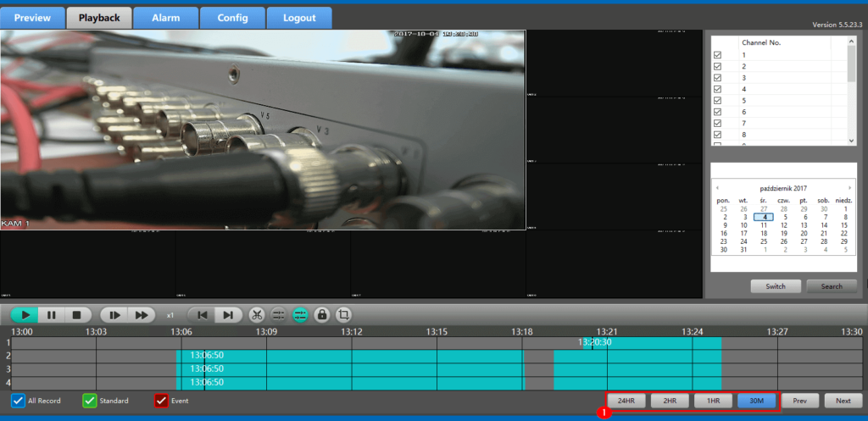
Task: Open the Config tab
Action: (232, 18)
